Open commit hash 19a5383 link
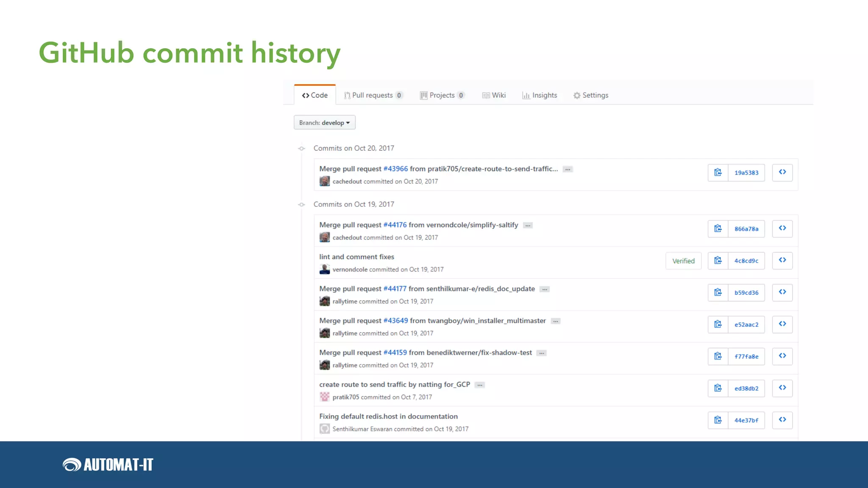The image size is (868, 488). (x=746, y=173)
